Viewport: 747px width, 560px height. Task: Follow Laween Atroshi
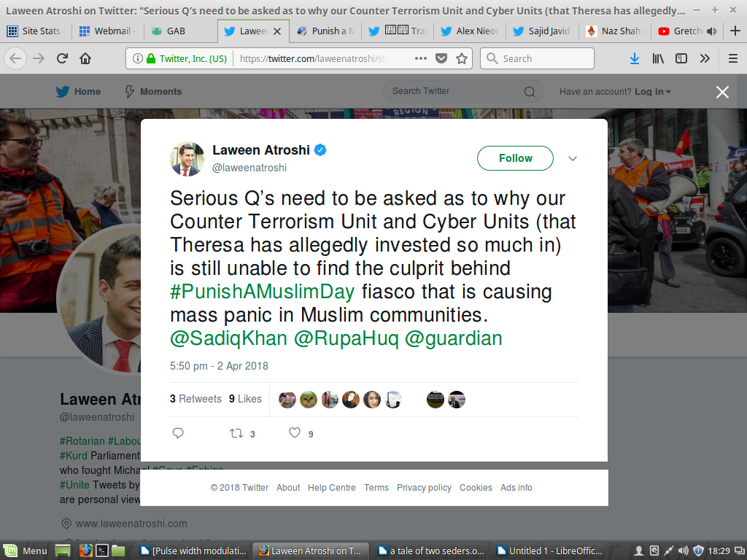tap(515, 158)
